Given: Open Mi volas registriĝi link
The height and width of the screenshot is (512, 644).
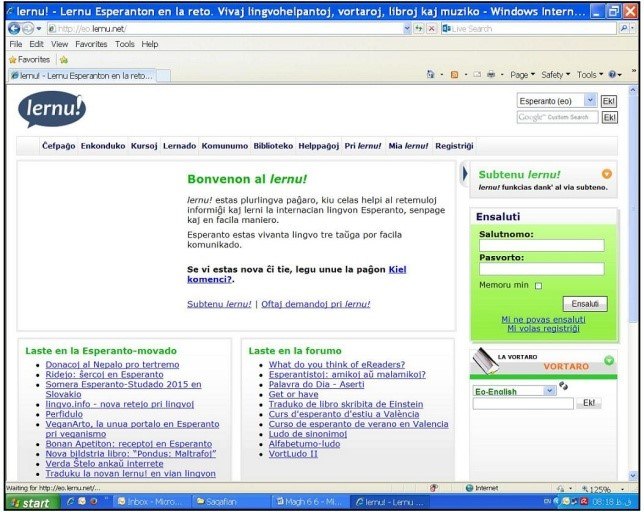Looking at the screenshot, I should click(x=543, y=328).
